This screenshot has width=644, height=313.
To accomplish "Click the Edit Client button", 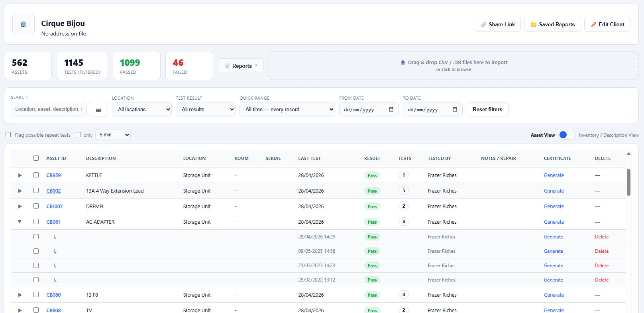I will [x=607, y=24].
